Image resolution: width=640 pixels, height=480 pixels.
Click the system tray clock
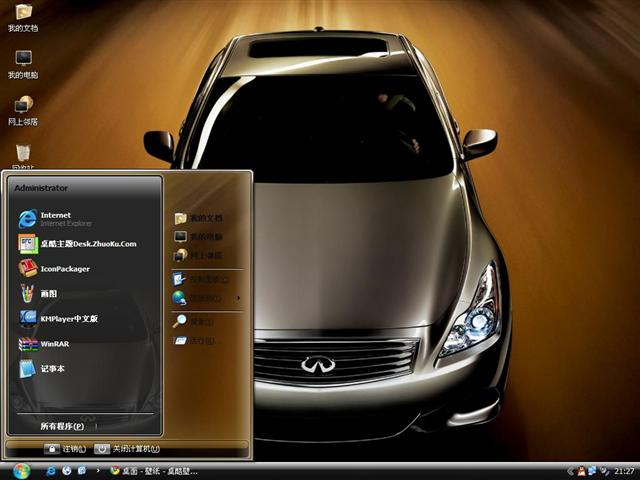pos(624,471)
